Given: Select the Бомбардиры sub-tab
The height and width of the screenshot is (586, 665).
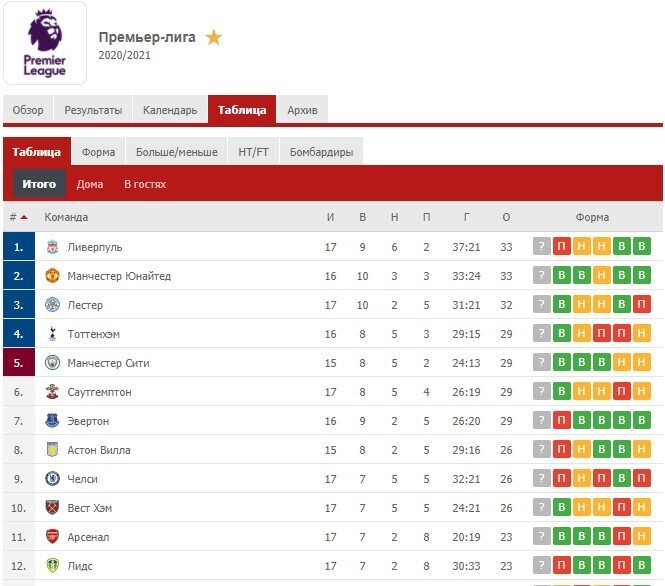Looking at the screenshot, I should coord(321,152).
